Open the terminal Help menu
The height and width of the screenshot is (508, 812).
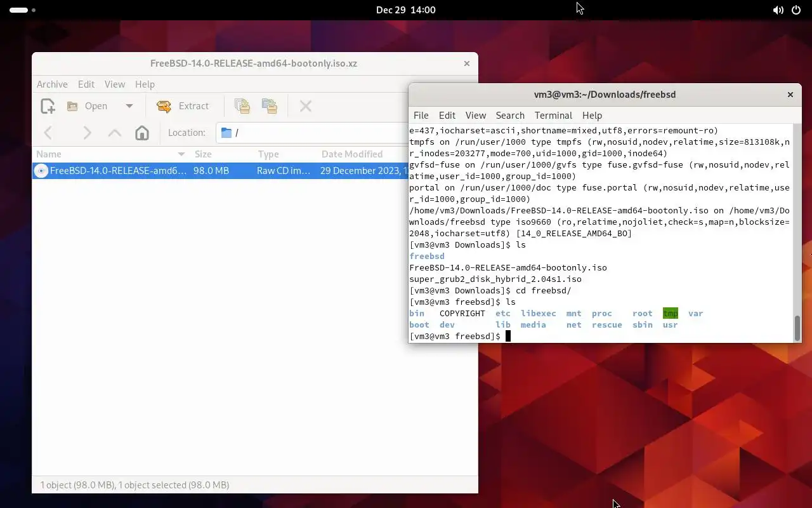click(592, 115)
